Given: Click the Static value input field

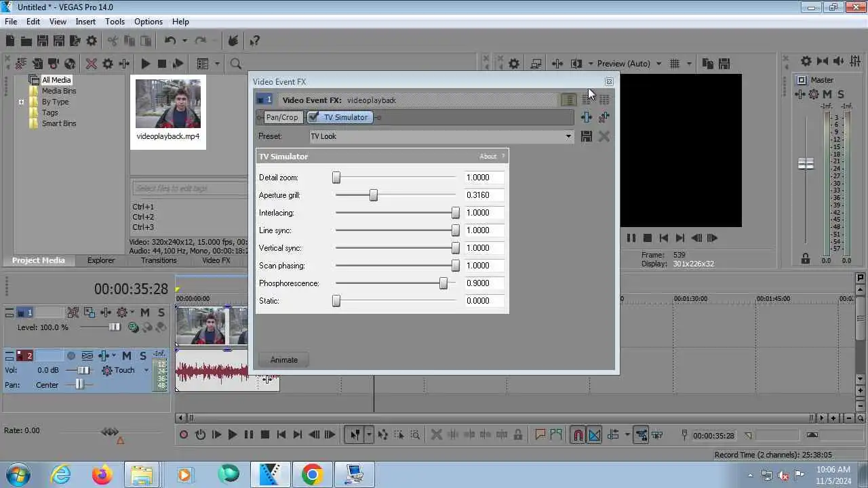Looking at the screenshot, I should (x=484, y=301).
